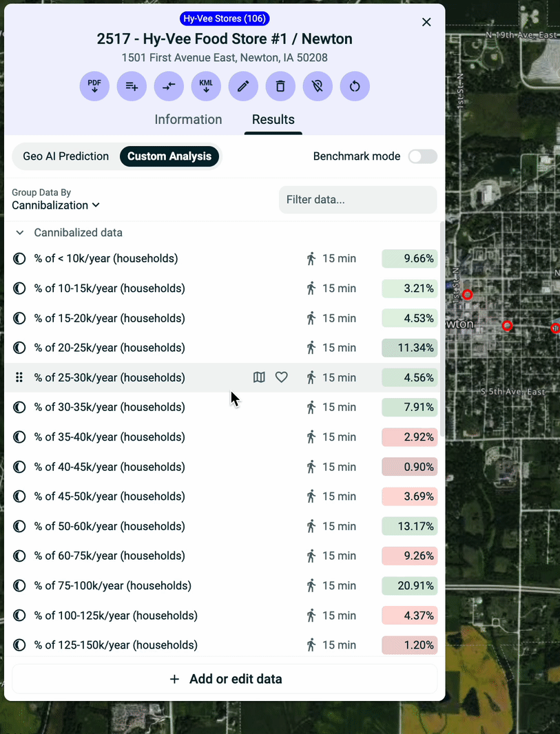Click the walking icon on the 45-50k/year row
The image size is (560, 734).
coord(311,496)
